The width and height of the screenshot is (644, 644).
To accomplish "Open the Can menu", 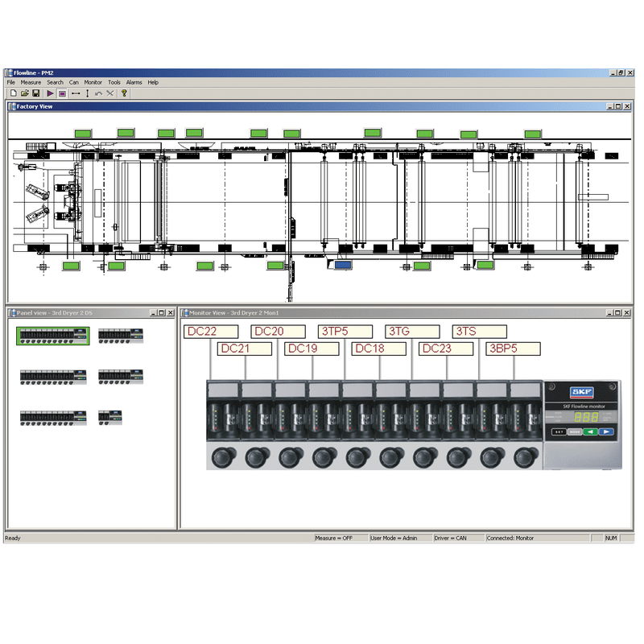I will pyautogui.click(x=74, y=82).
